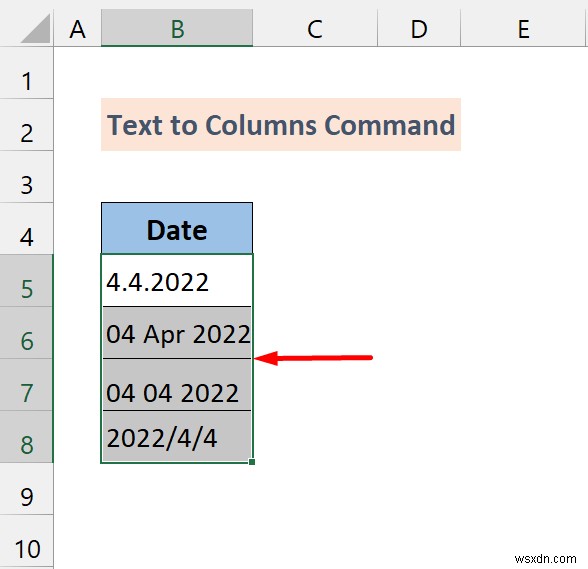The height and width of the screenshot is (569, 588).
Task: Select the cell containing 04 04 2022
Action: tap(177, 385)
